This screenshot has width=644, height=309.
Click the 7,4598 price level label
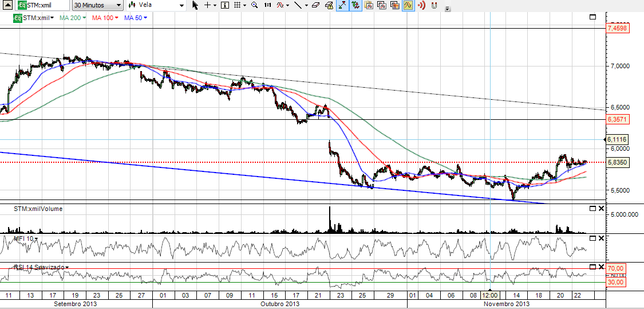pos(617,28)
